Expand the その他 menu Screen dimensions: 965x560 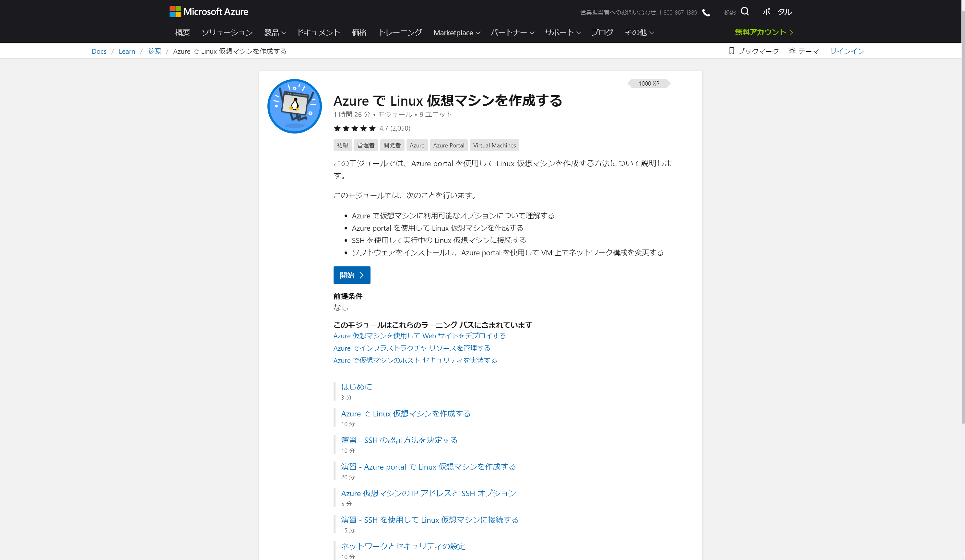(639, 32)
